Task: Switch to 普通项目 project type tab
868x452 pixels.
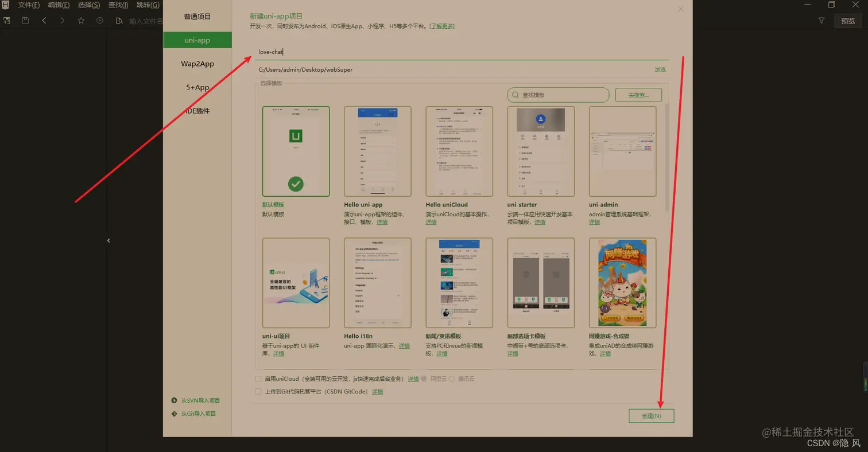Action: click(197, 17)
